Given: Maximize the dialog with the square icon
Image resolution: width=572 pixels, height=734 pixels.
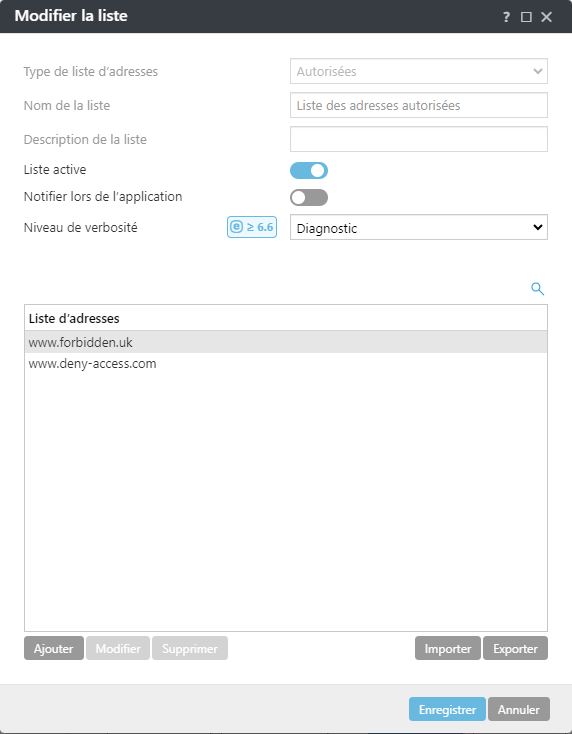Looking at the screenshot, I should [526, 17].
